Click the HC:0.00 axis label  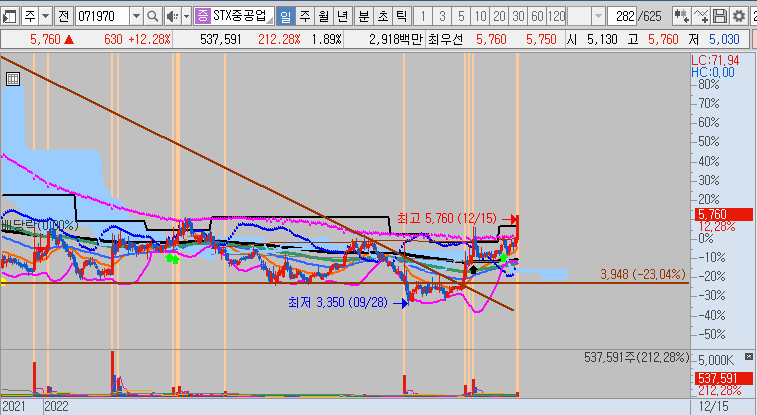pos(713,72)
